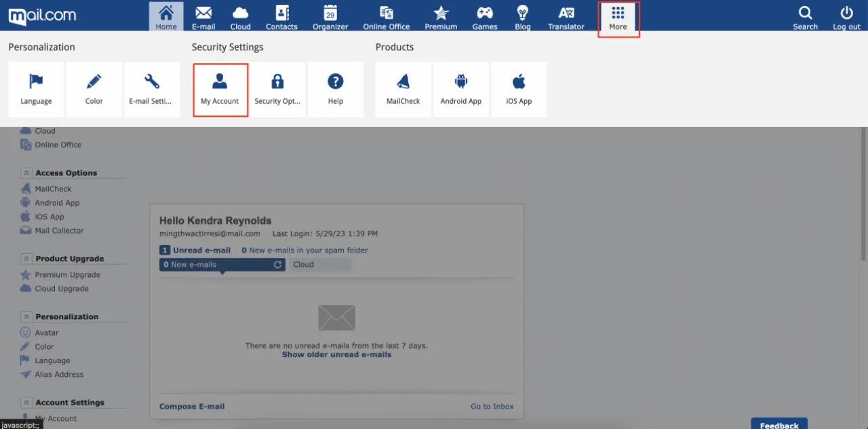Select the Language tile under Personalization
Screen dimensions: 868x429
point(36,90)
